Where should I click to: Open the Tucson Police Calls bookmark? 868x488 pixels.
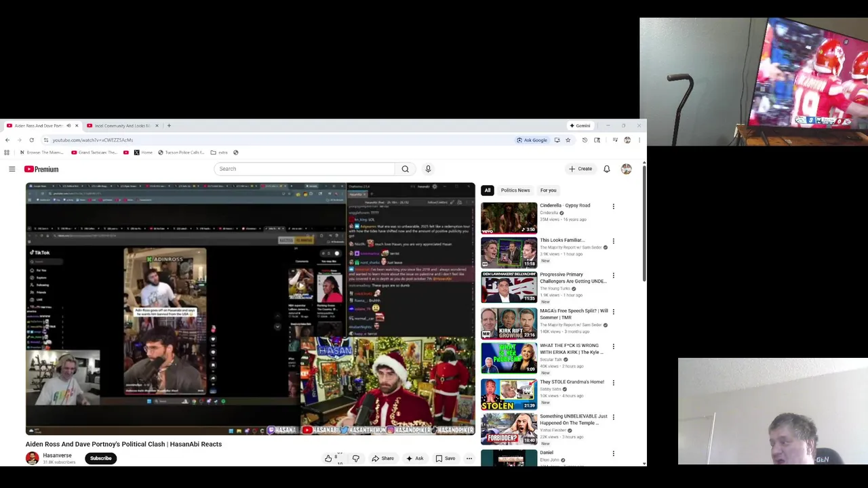[x=181, y=152]
